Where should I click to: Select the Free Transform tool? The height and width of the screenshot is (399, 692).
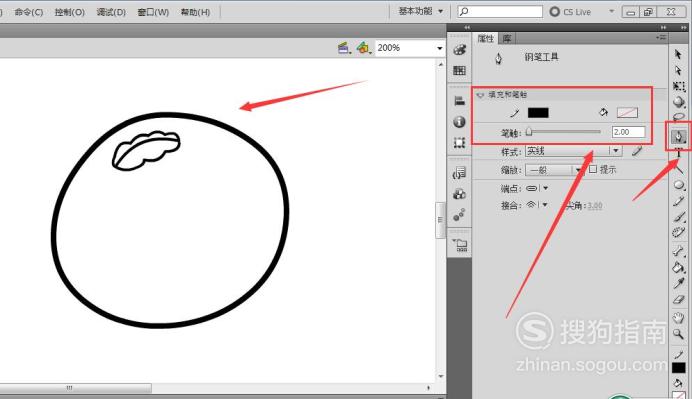coord(679,86)
